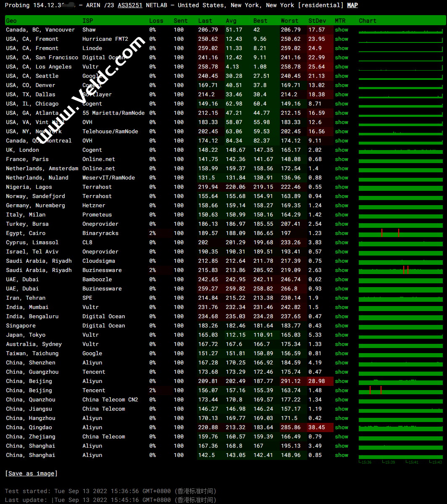This screenshot has width=447, height=504.
Task: Show MTR for Guangzhou Tencent row
Action: pos(341,372)
